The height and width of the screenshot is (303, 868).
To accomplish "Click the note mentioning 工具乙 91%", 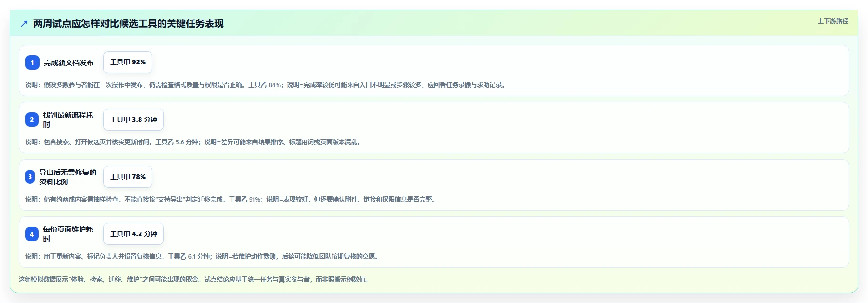I will [x=232, y=199].
